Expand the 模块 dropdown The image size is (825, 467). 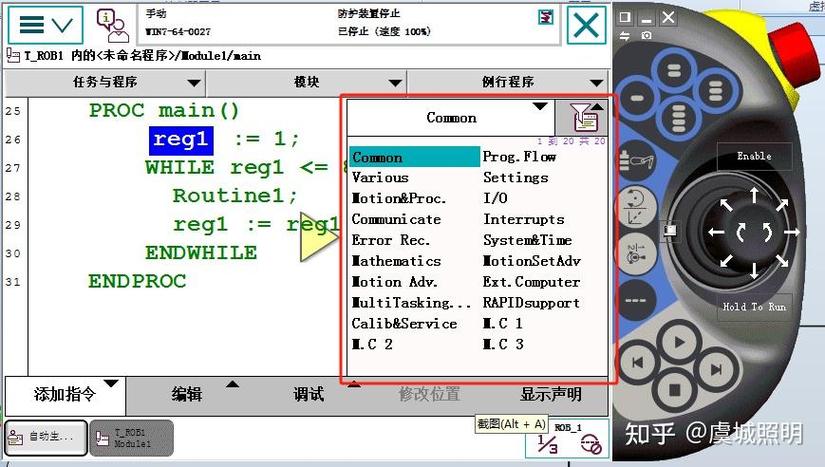(x=306, y=83)
